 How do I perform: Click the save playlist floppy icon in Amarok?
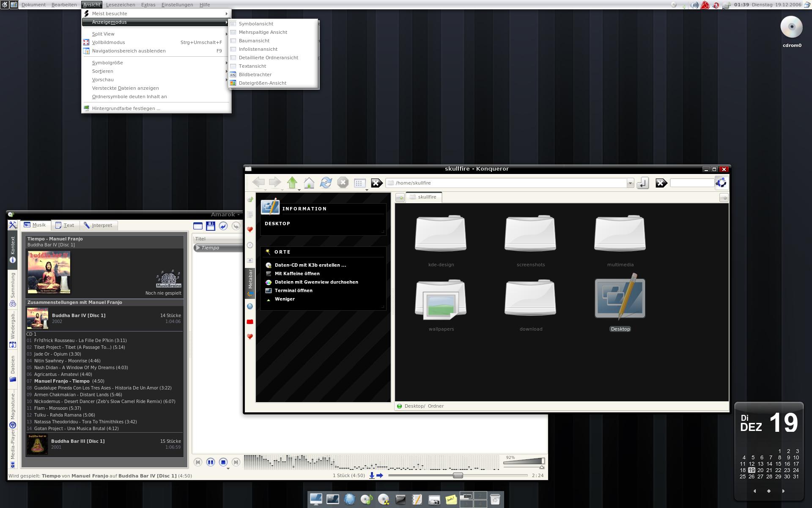coord(211,226)
